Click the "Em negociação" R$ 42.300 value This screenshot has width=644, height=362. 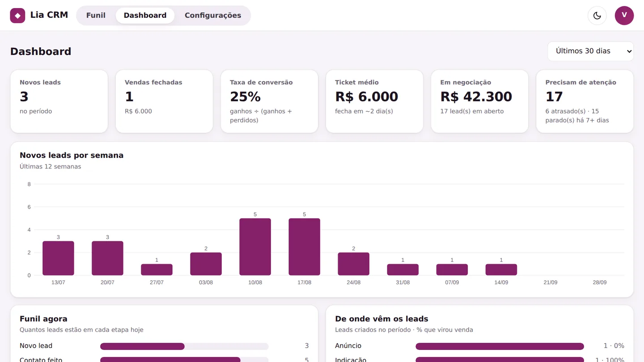[476, 97]
